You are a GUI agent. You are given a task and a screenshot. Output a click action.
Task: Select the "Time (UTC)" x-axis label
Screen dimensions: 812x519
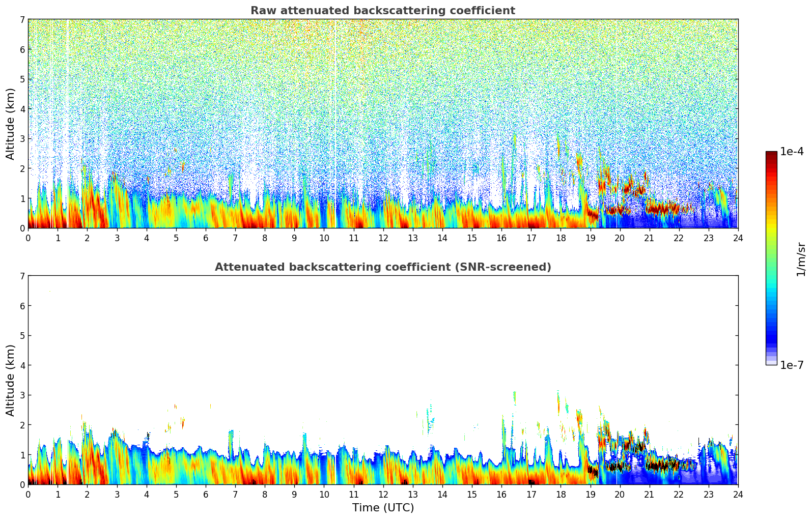point(383,507)
